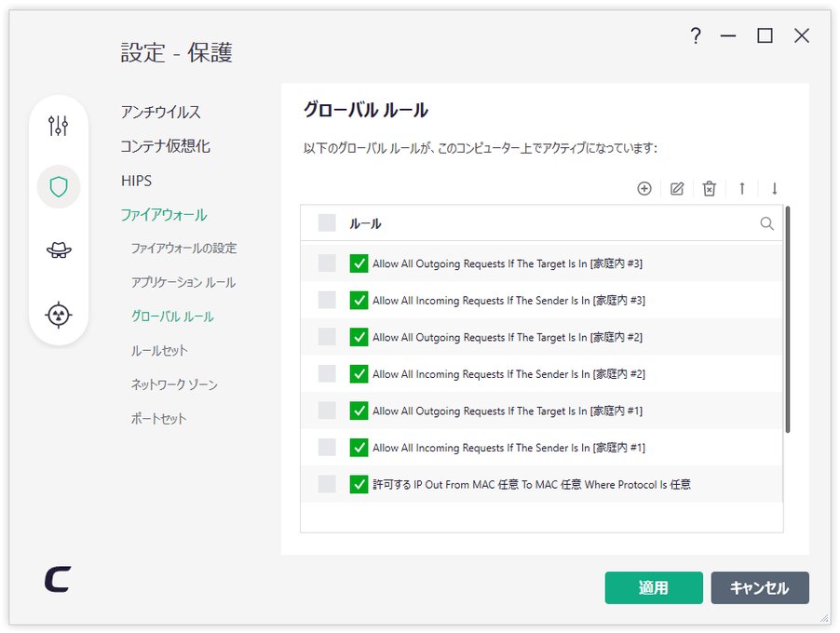Image resolution: width=840 pixels, height=633 pixels.
Task: Open アプリケーション ルール page
Action: tap(183, 282)
